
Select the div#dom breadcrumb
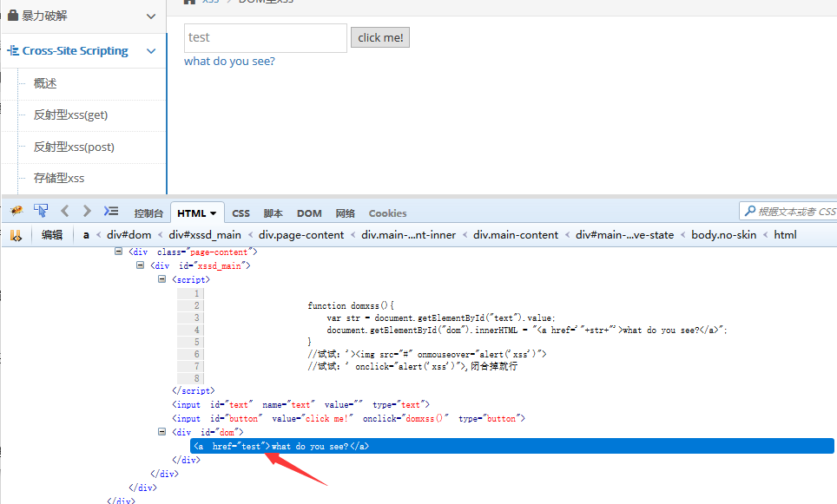[x=129, y=235]
